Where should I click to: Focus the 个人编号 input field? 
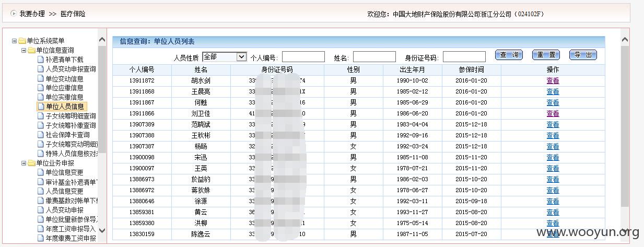click(x=303, y=56)
